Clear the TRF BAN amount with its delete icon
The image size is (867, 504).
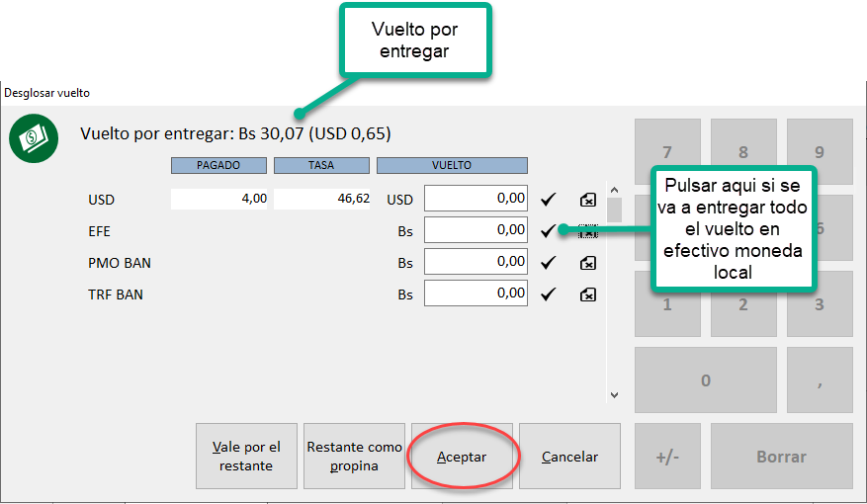click(587, 294)
